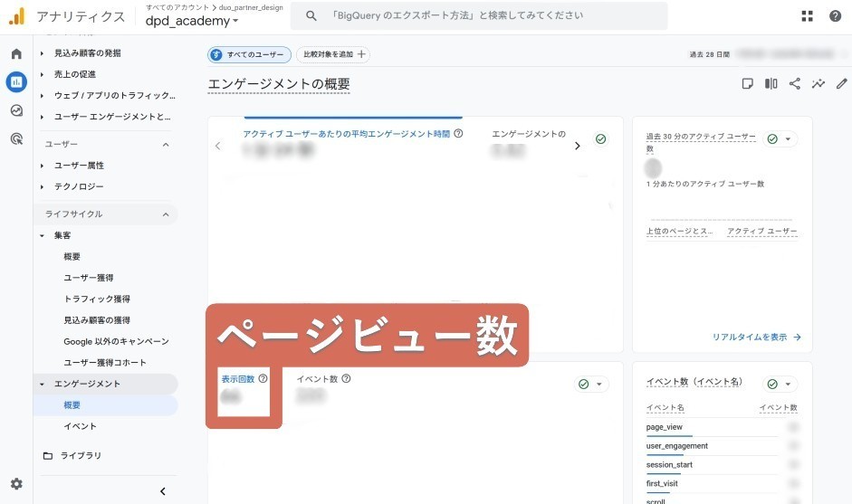Open the リアルタイムを表示 link
Viewport: 852px width, 504px height.
coord(756,338)
